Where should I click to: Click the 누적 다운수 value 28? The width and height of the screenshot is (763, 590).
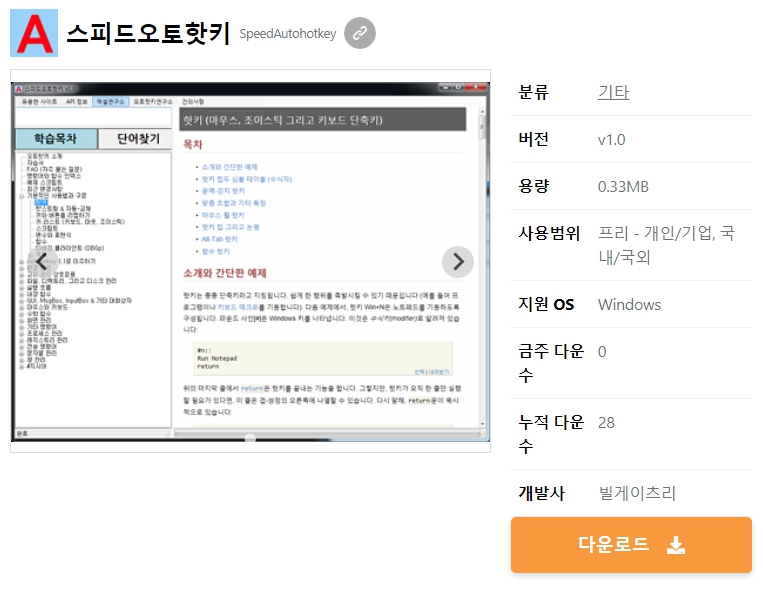point(606,423)
